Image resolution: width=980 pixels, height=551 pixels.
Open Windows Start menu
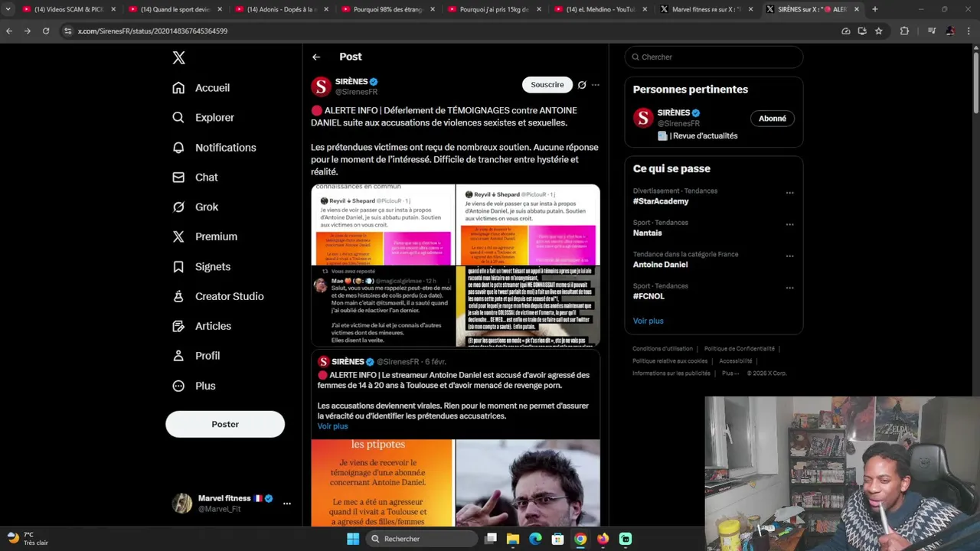(x=353, y=539)
